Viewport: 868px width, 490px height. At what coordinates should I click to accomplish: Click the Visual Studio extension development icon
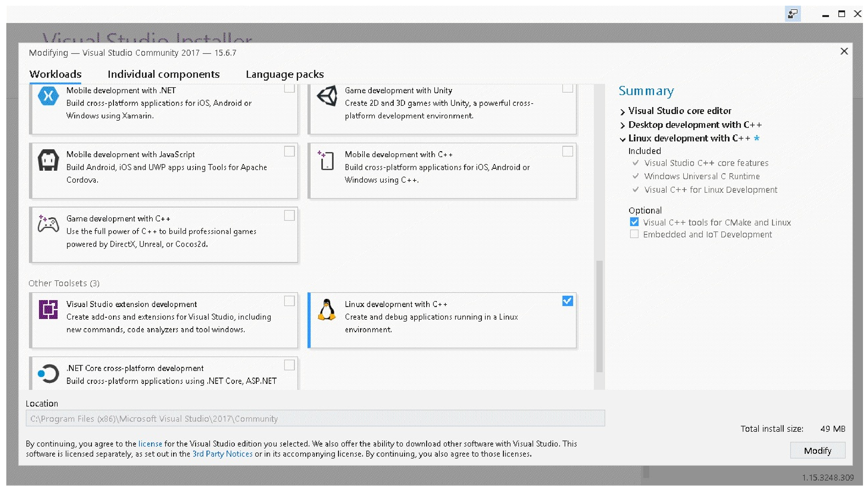tap(48, 309)
